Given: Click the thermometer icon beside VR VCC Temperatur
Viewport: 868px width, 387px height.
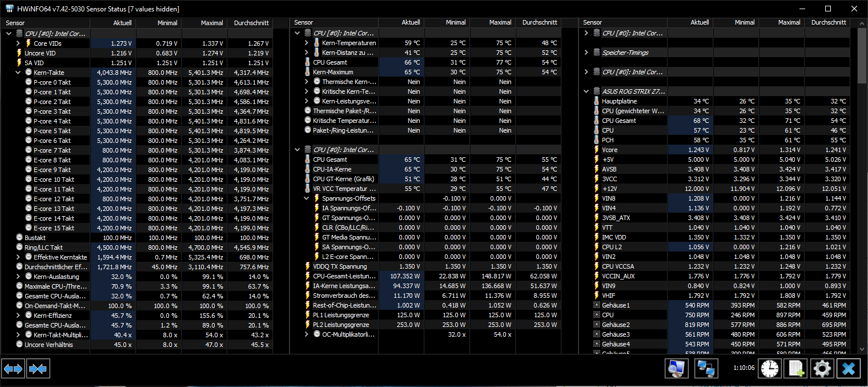Looking at the screenshot, I should [x=308, y=189].
